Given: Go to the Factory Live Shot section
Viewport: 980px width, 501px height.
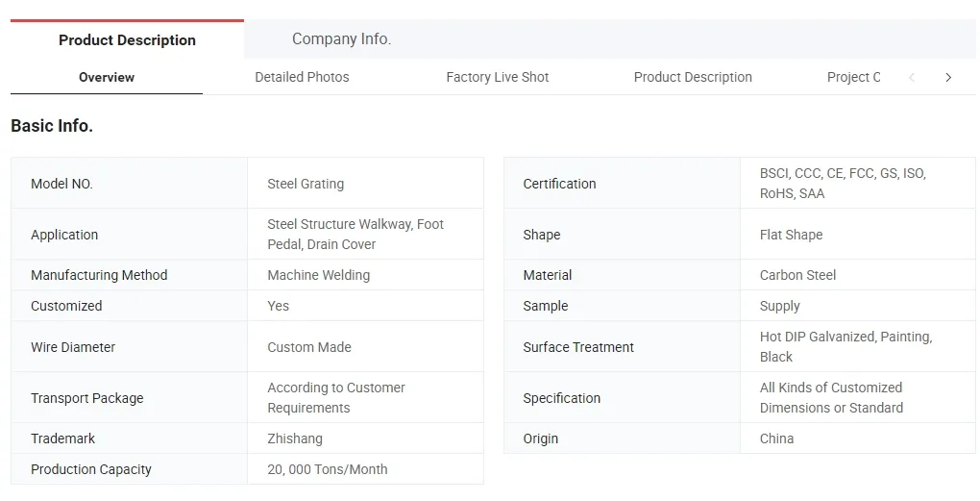Looking at the screenshot, I should coord(498,77).
